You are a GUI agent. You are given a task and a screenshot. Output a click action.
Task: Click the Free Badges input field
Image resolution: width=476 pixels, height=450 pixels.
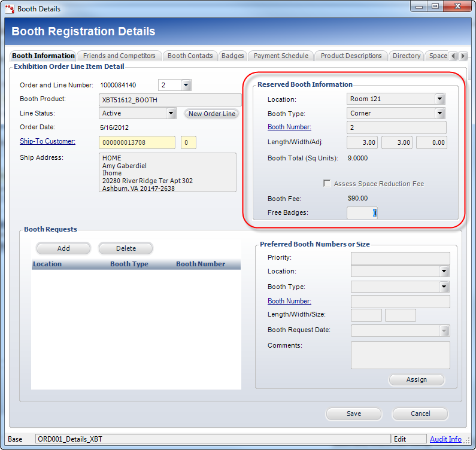362,212
